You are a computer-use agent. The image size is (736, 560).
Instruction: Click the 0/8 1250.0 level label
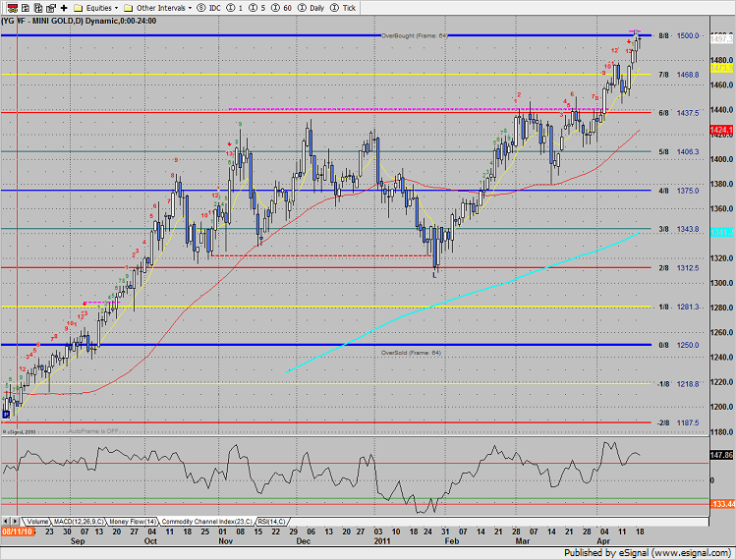[x=678, y=345]
